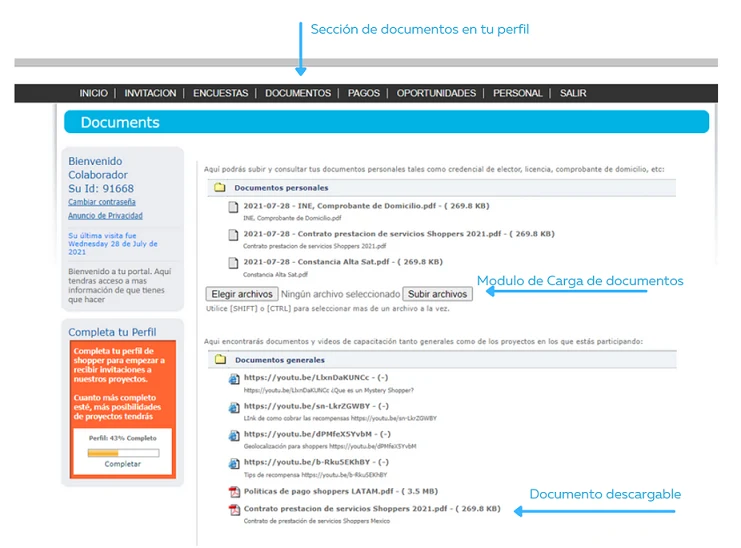Click web icon for youtu.be/b-Rku5EKhBY

point(234,463)
